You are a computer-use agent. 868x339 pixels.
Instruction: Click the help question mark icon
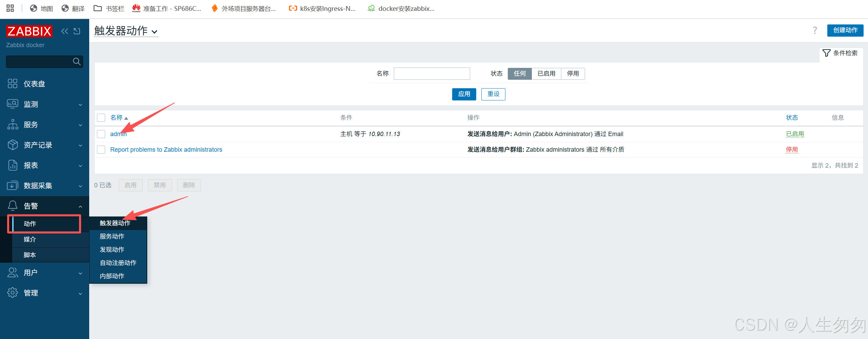[x=815, y=30]
